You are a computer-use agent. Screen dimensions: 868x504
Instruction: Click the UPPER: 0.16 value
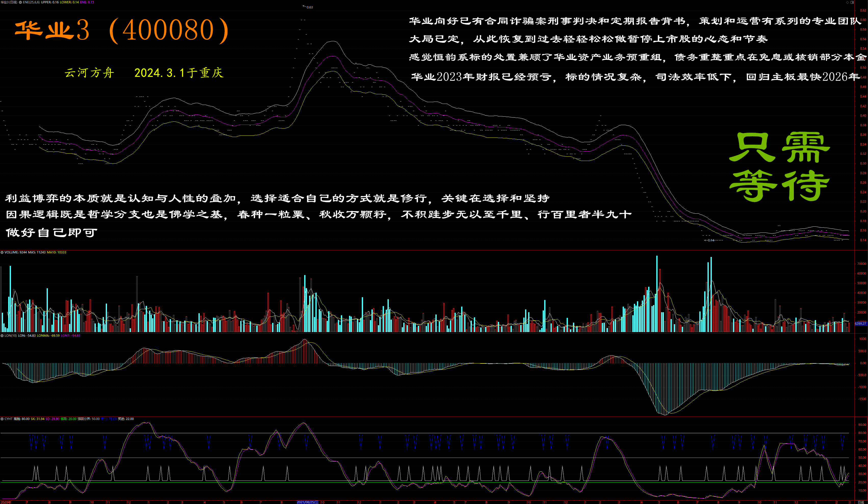50,2
